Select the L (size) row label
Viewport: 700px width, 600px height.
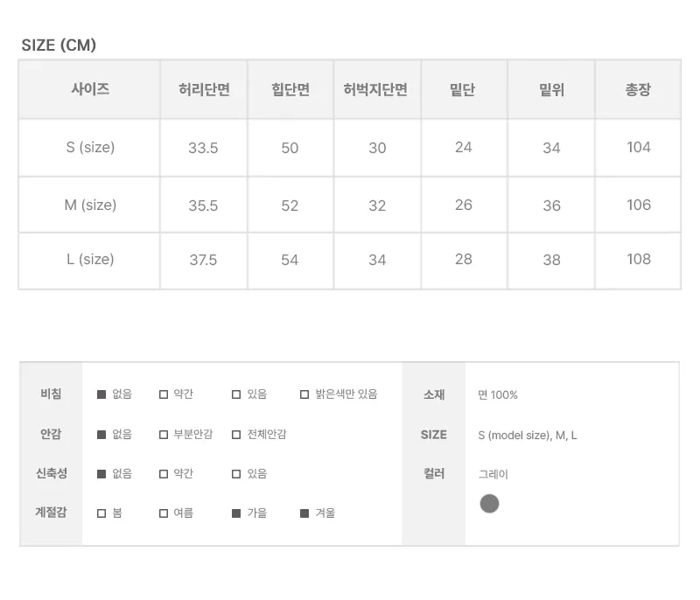tap(90, 259)
